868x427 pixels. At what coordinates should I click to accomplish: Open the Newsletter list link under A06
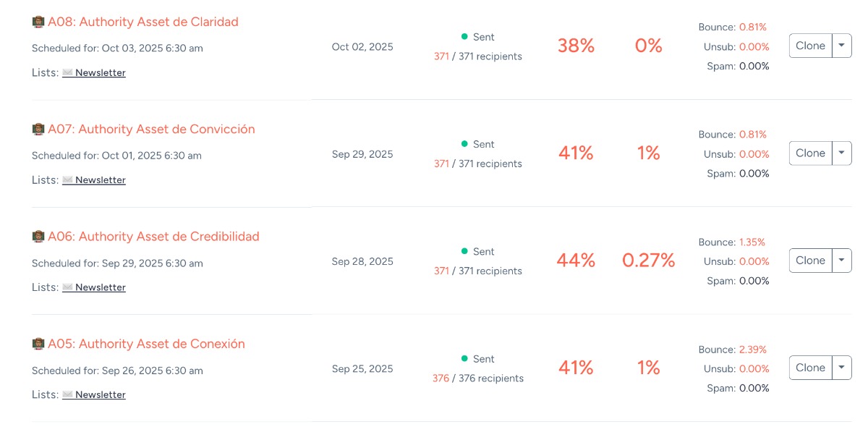click(x=100, y=287)
